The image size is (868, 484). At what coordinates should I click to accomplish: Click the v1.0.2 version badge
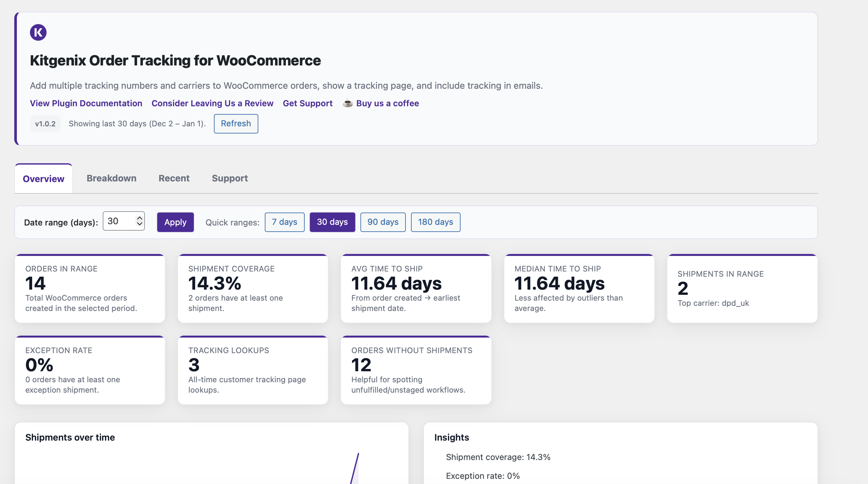pyautogui.click(x=45, y=124)
